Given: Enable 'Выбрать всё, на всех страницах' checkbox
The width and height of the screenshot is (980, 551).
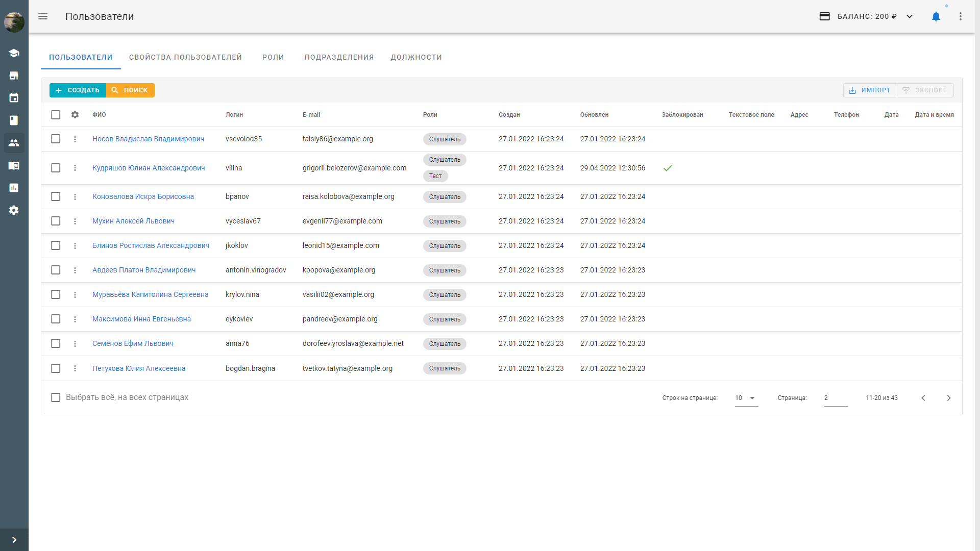Looking at the screenshot, I should [56, 397].
